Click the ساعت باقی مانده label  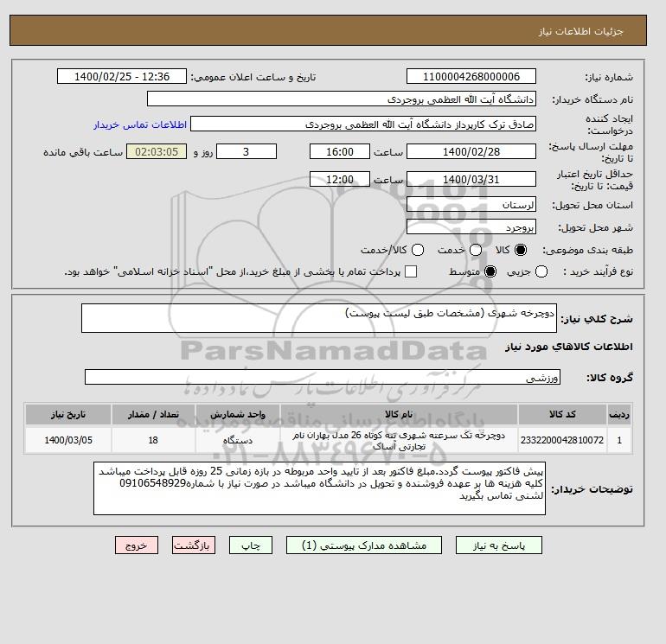(x=83, y=152)
